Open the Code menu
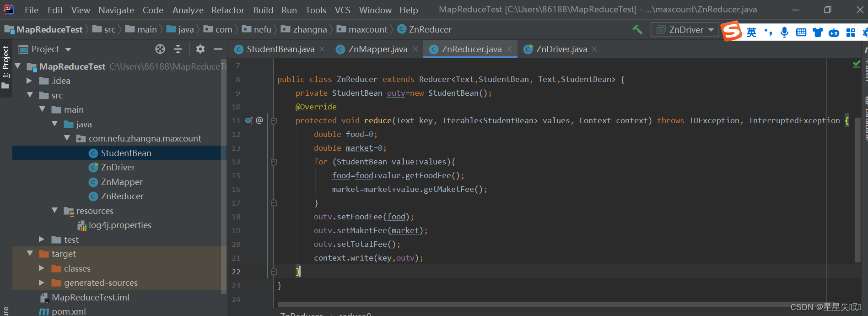 click(153, 10)
